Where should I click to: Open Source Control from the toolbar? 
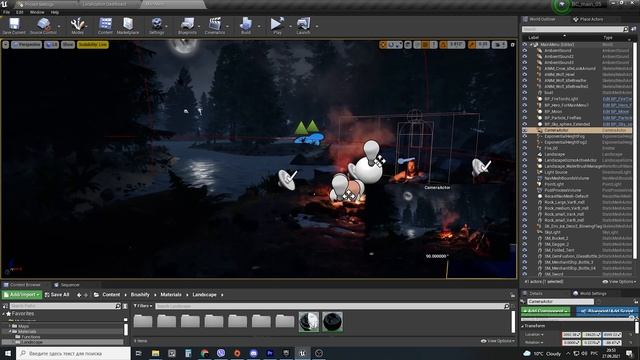[x=43, y=25]
